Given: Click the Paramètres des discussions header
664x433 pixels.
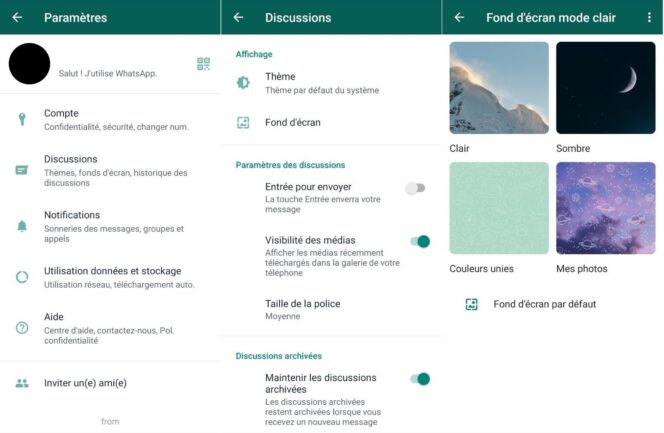Looking at the screenshot, I should click(x=290, y=165).
